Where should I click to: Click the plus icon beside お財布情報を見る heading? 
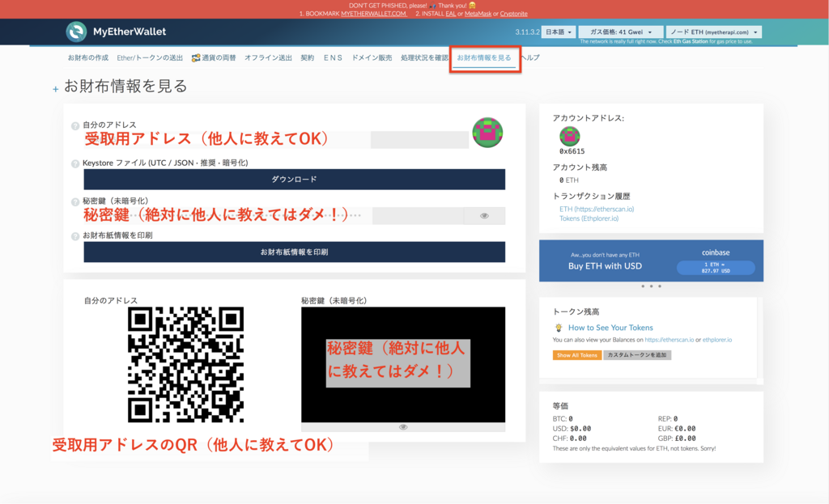point(56,89)
